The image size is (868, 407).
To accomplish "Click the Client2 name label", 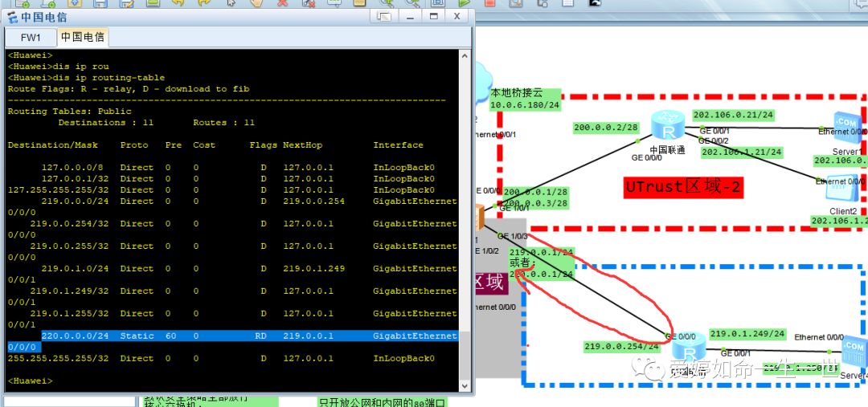I will 843,211.
